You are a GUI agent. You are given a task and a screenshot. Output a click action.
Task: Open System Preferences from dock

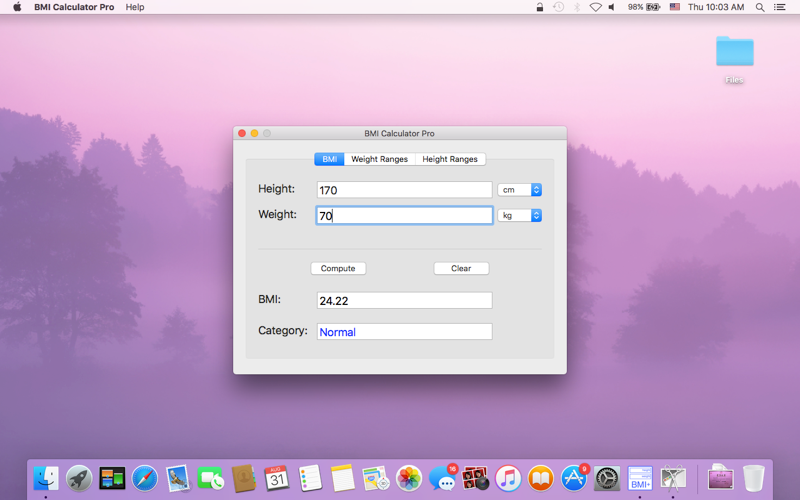[607, 479]
